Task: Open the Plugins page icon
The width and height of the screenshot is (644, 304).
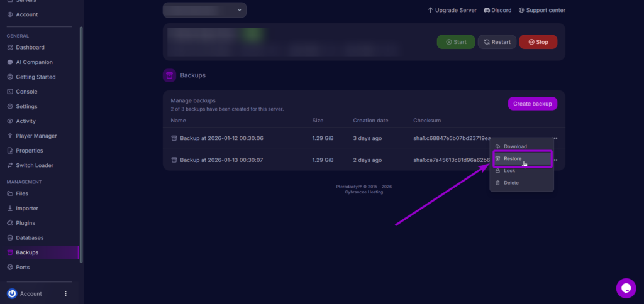Action: [10, 223]
